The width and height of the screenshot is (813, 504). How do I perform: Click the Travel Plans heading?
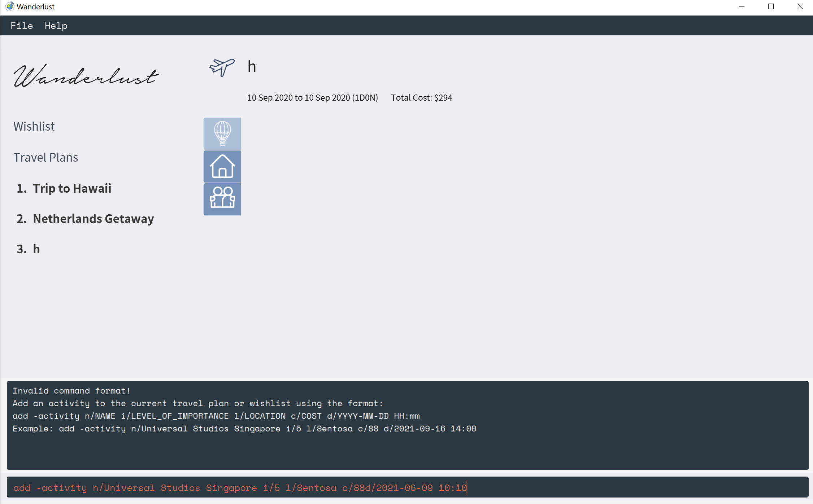coord(45,157)
